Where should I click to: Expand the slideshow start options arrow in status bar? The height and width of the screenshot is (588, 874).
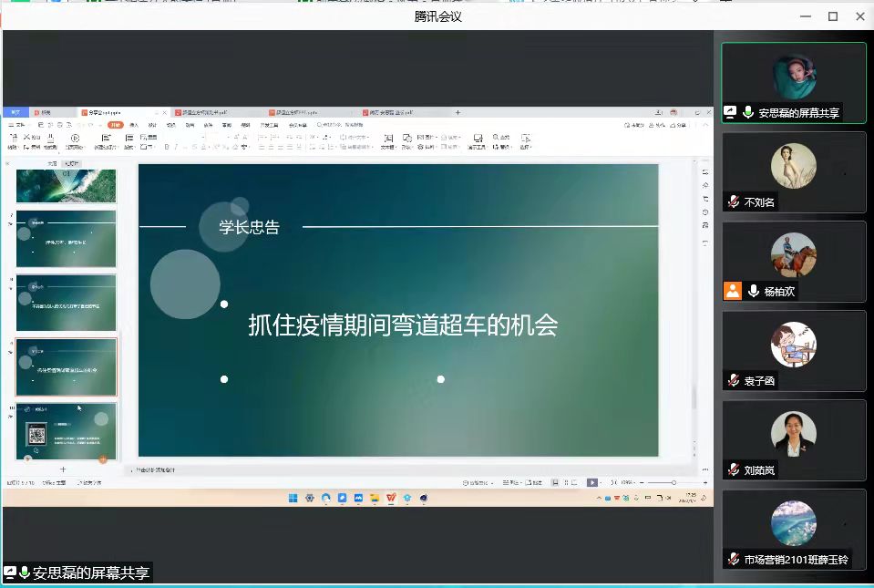[602, 482]
